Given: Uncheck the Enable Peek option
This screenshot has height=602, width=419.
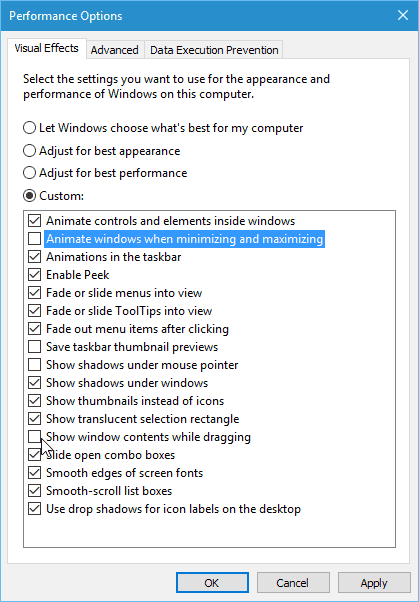Looking at the screenshot, I should pos(35,275).
